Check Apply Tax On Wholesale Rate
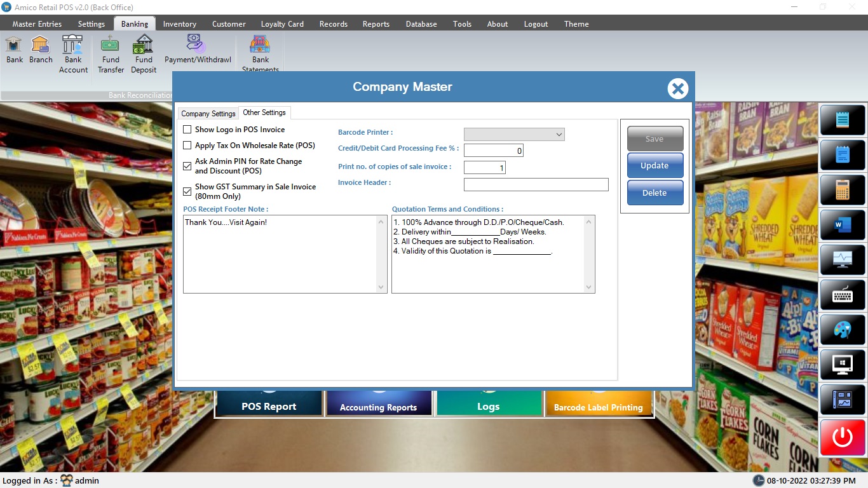This screenshot has width=868, height=488. 187,146
